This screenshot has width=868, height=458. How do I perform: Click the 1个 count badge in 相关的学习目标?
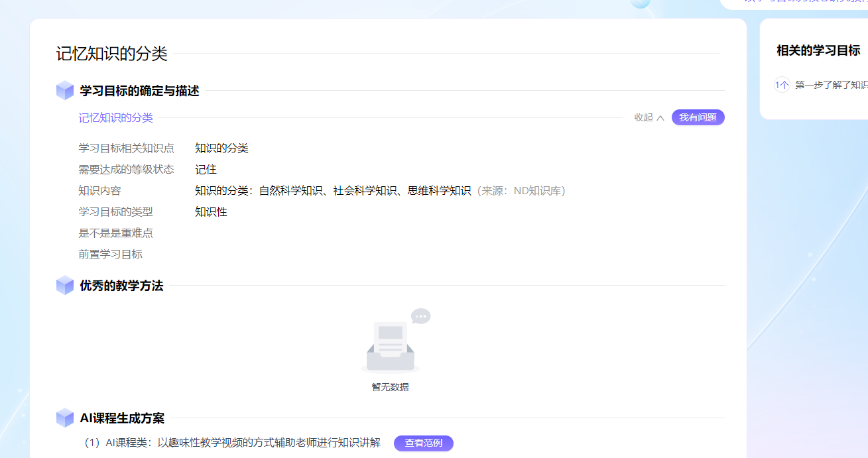click(x=782, y=85)
